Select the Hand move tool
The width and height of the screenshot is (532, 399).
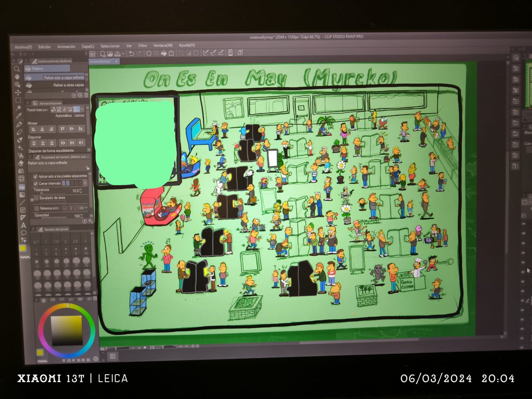coord(17,77)
